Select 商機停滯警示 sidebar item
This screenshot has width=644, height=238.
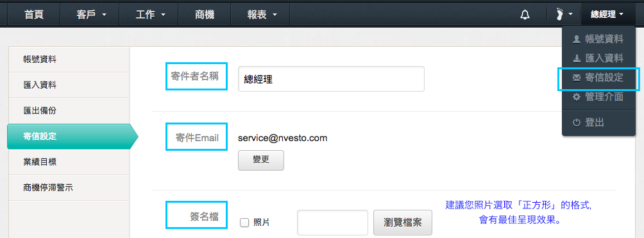(x=69, y=188)
